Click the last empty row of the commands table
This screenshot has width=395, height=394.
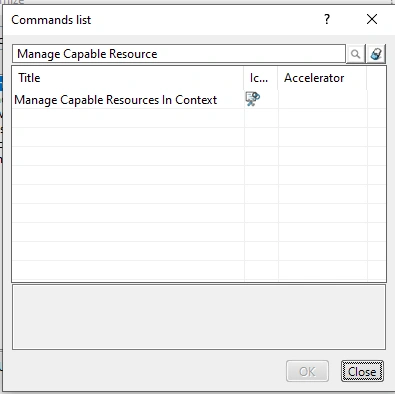199,270
